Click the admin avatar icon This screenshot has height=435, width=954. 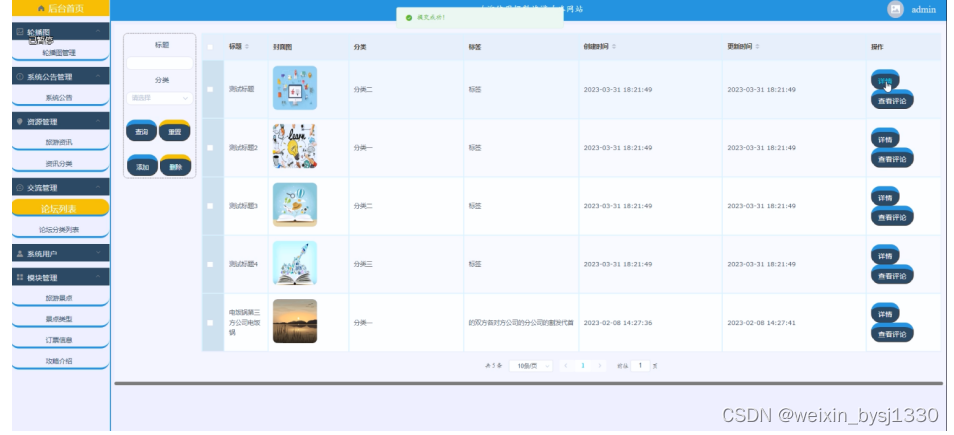(x=895, y=9)
